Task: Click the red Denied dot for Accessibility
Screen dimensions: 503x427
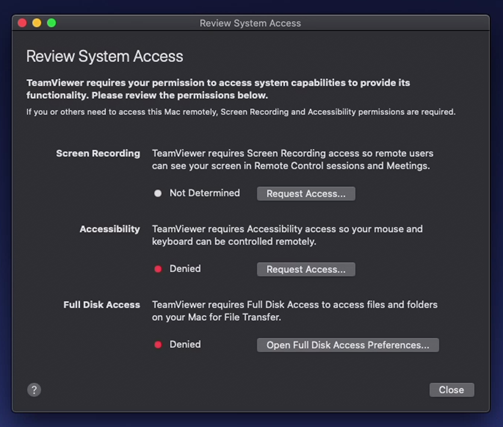Action: (158, 269)
